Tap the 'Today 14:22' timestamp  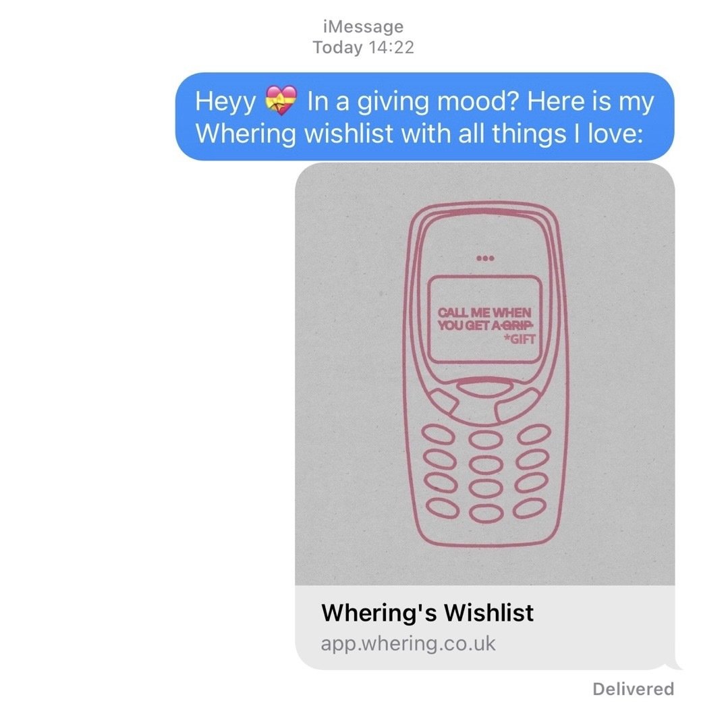363,47
